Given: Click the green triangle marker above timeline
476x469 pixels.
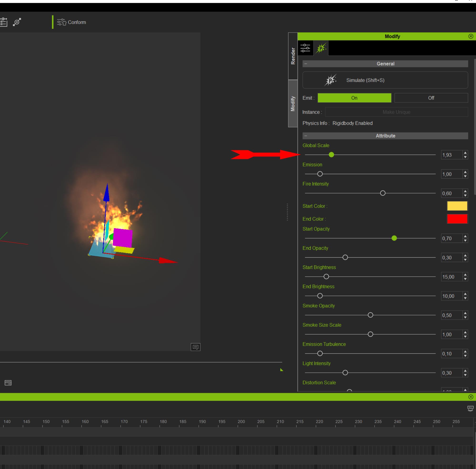Looking at the screenshot, I should (x=282, y=370).
